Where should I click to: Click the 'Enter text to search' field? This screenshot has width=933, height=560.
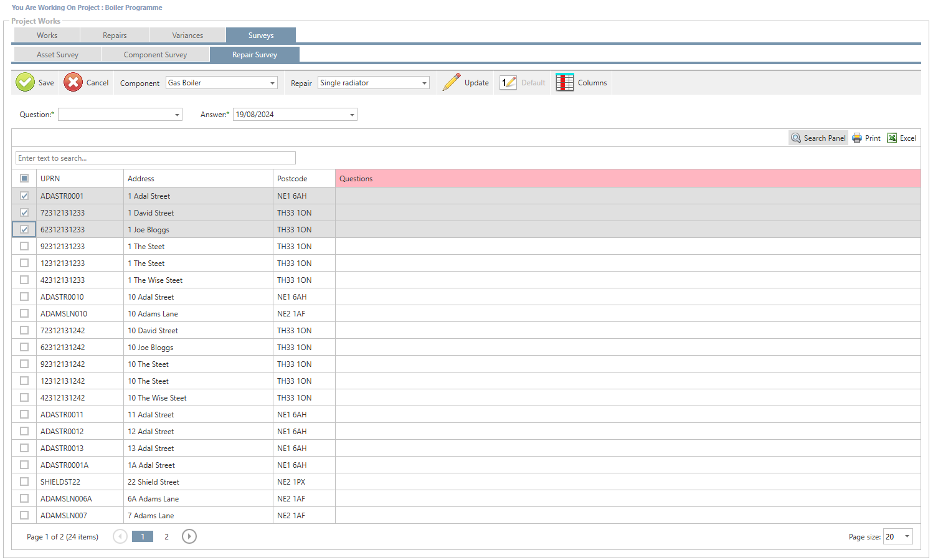[156, 158]
